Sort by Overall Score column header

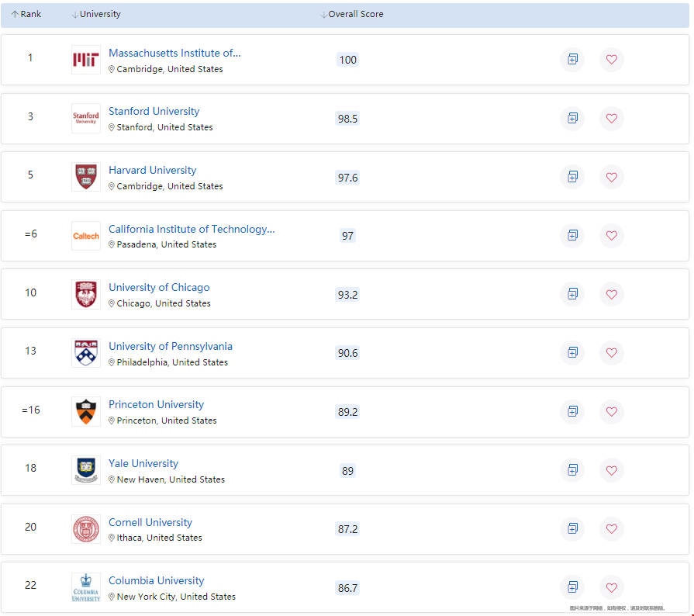352,14
